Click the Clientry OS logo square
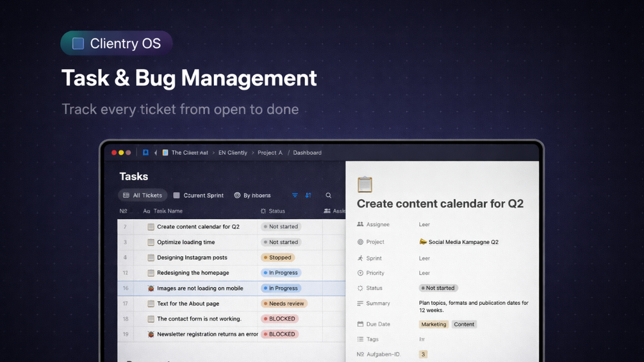Image resolution: width=644 pixels, height=362 pixels. pos(78,43)
